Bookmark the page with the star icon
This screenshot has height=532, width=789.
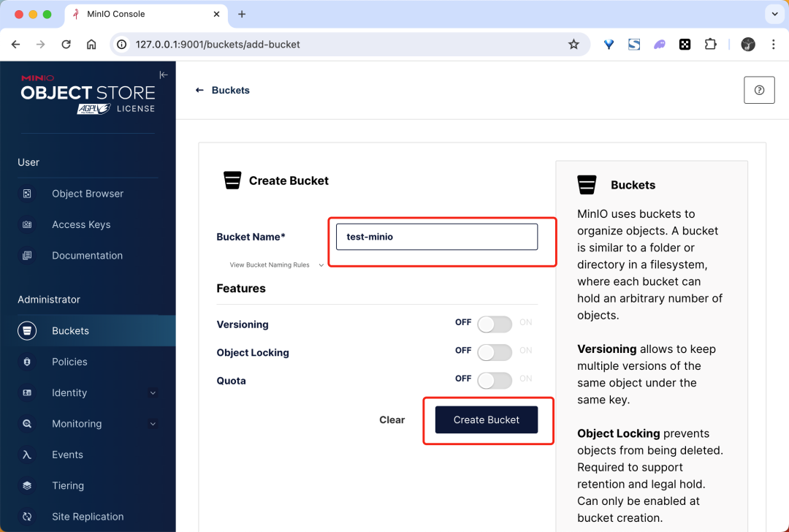[x=573, y=45]
